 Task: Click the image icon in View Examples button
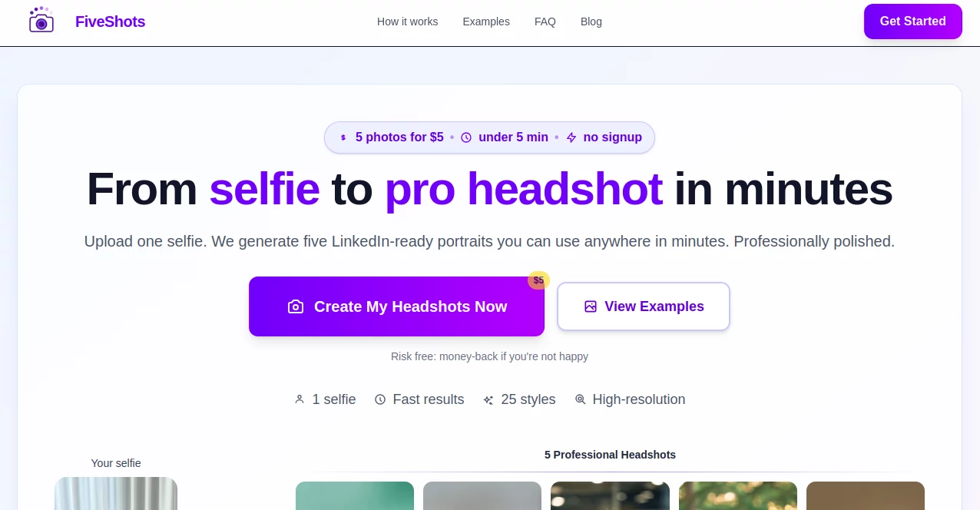pyautogui.click(x=590, y=306)
